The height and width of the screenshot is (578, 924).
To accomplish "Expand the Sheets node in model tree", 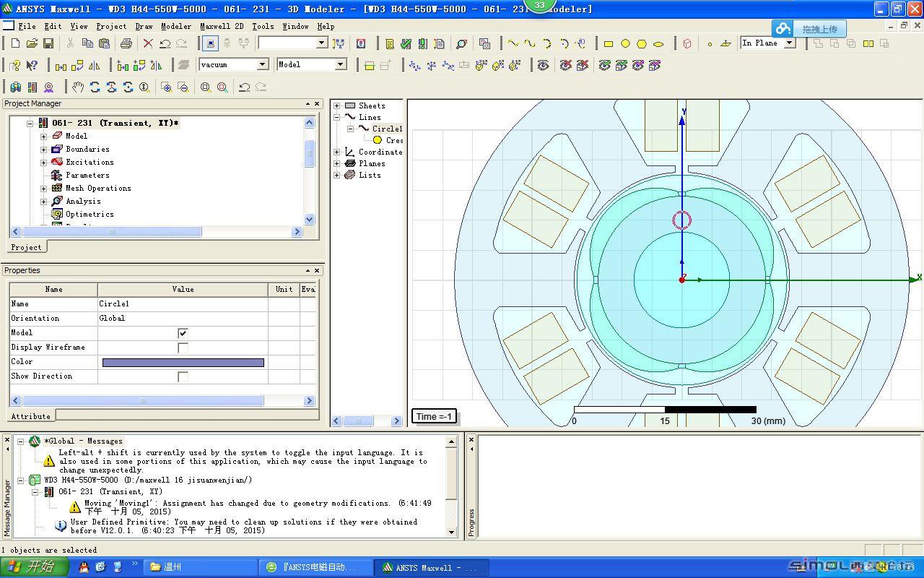I will (x=337, y=105).
